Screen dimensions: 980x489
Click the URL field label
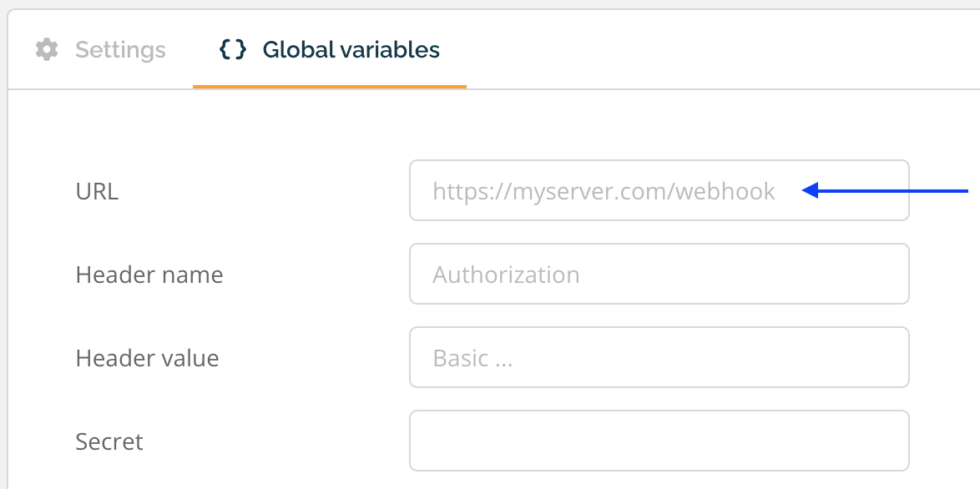point(97,192)
